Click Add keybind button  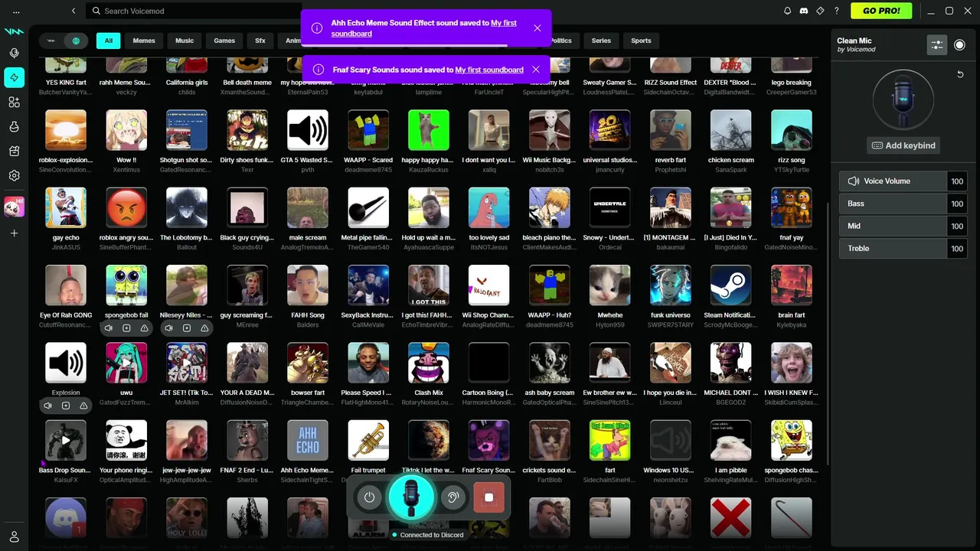pyautogui.click(x=903, y=145)
